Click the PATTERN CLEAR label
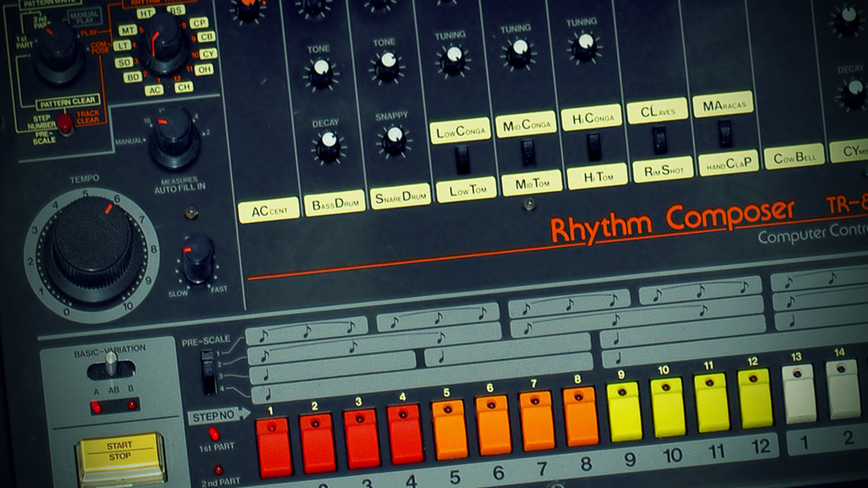The height and width of the screenshot is (488, 868). pos(68,102)
